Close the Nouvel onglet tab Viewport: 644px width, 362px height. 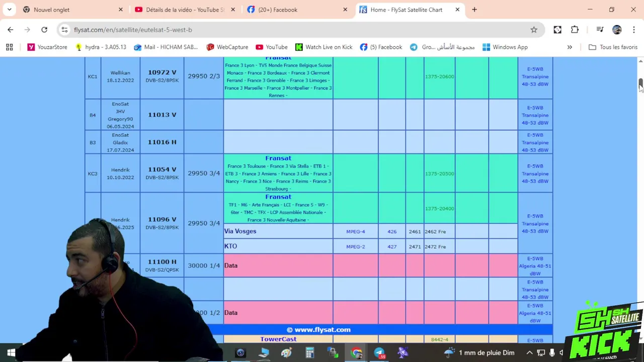[x=121, y=10]
